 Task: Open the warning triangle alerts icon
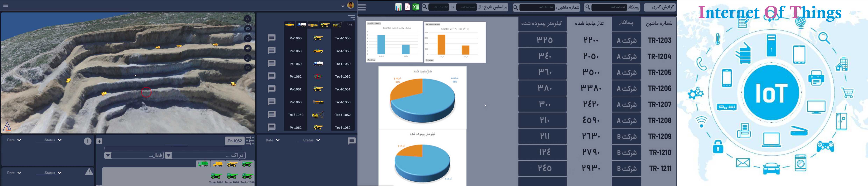(x=89, y=172)
